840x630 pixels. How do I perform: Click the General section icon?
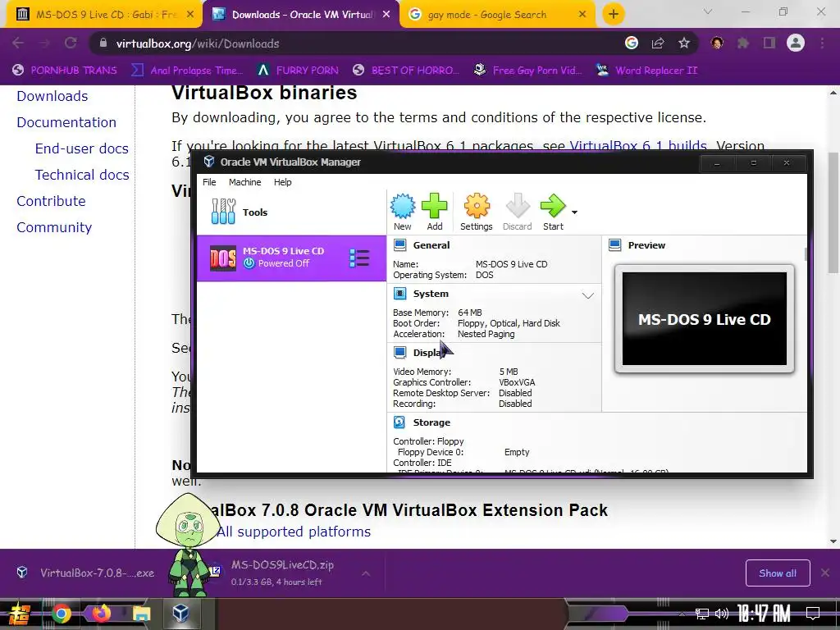point(399,244)
